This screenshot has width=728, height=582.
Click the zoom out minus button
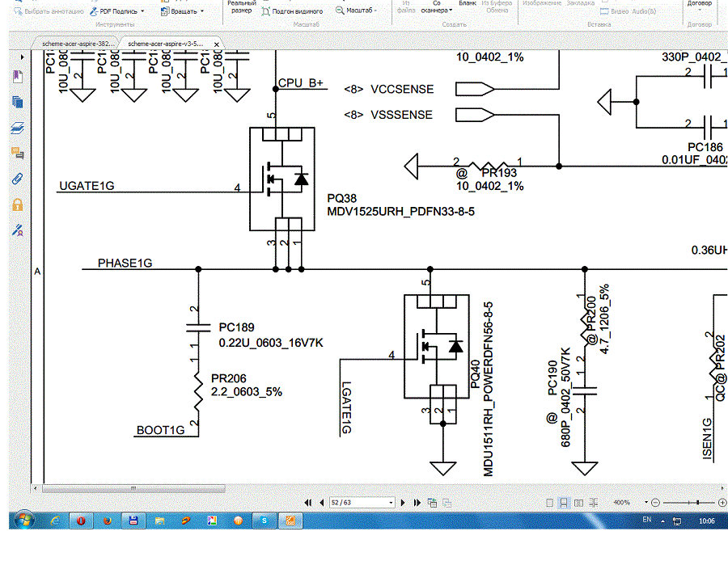pyautogui.click(x=655, y=503)
